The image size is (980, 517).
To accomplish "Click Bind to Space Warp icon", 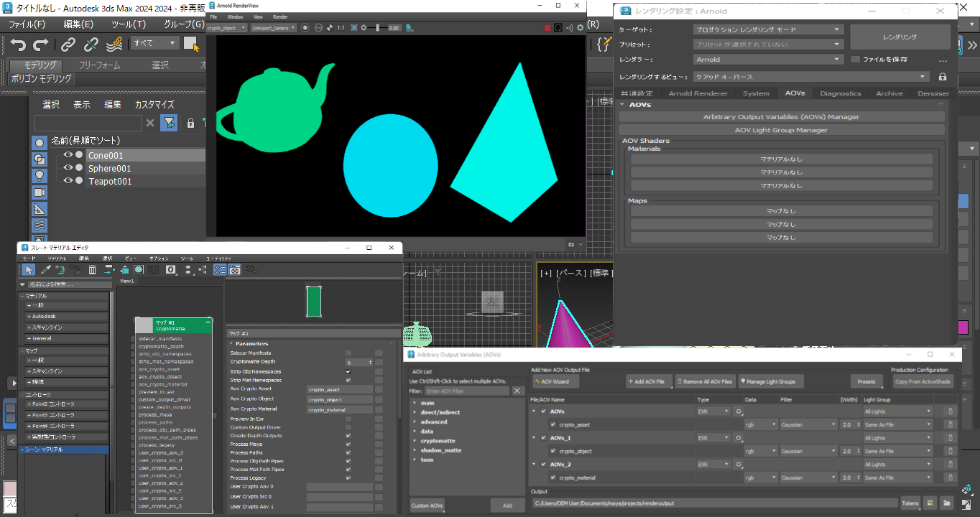I will click(114, 45).
